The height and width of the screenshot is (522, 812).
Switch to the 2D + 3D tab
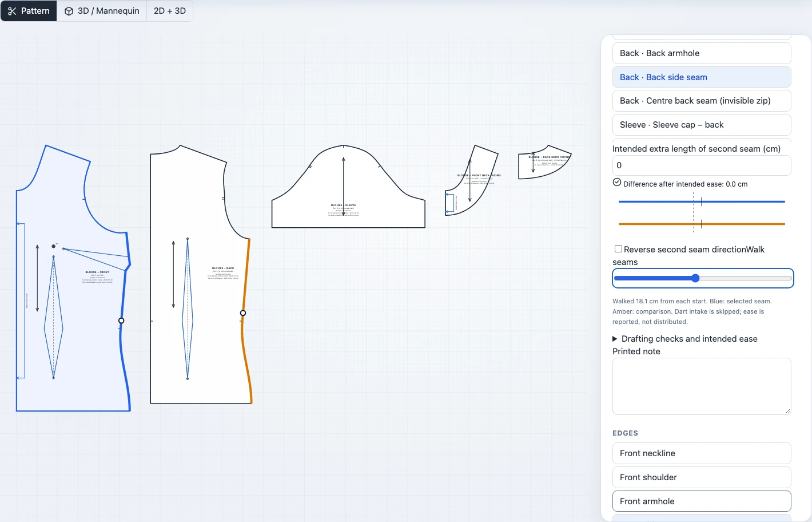pyautogui.click(x=170, y=11)
